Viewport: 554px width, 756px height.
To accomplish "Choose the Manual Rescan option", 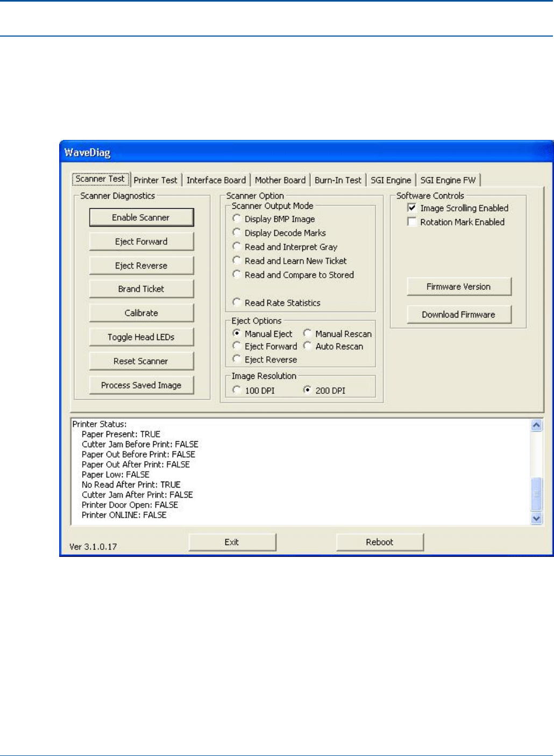I will click(337, 334).
